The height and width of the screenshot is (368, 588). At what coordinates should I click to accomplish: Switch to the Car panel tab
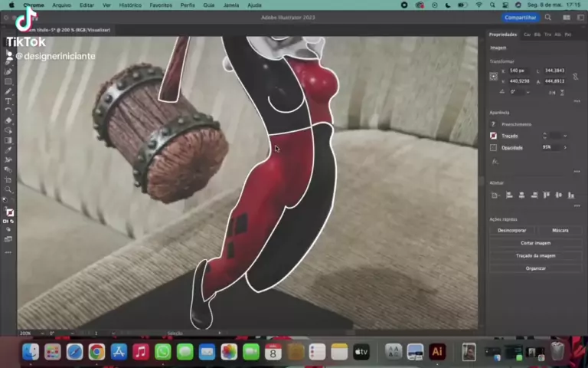(528, 34)
